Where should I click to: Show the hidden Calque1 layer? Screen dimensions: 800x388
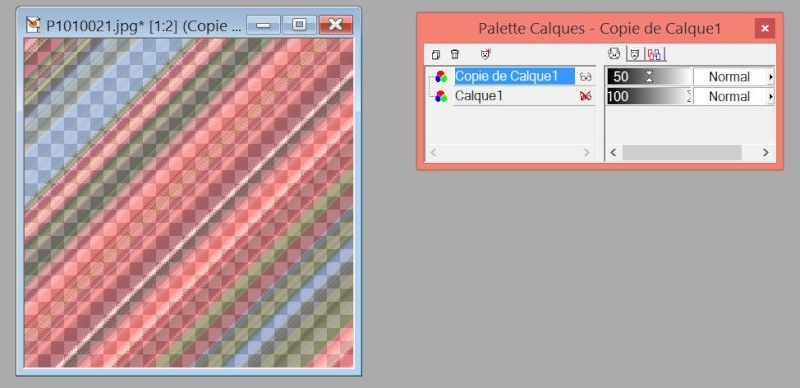[x=585, y=96]
